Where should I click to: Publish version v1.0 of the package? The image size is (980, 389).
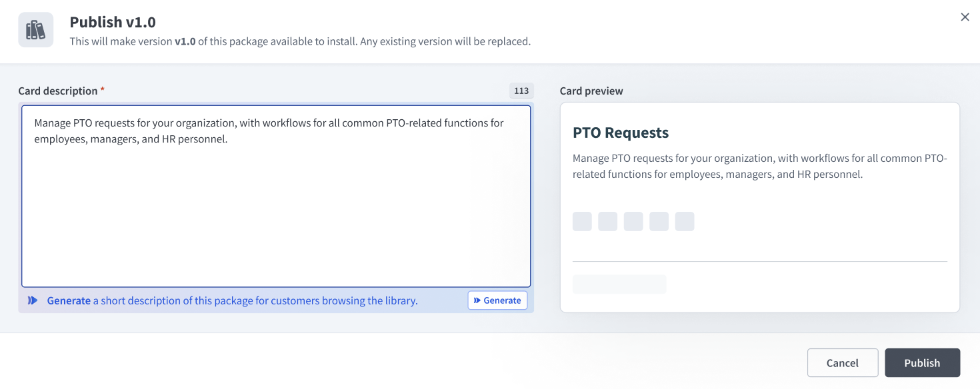(922, 363)
